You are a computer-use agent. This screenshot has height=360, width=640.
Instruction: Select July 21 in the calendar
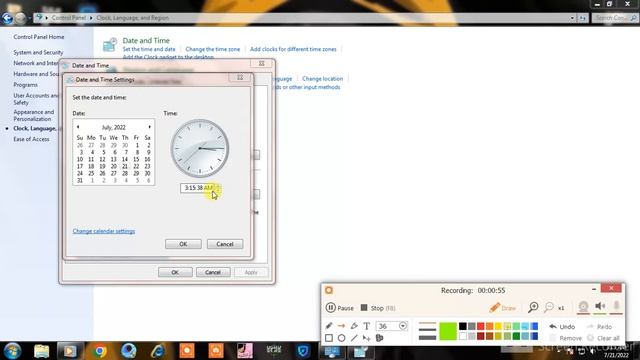[125, 166]
